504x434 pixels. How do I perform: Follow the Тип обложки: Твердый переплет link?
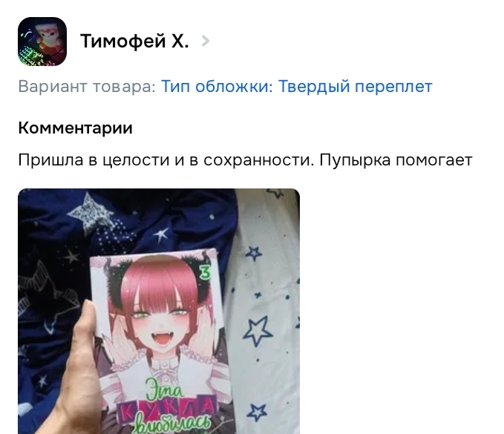click(296, 86)
